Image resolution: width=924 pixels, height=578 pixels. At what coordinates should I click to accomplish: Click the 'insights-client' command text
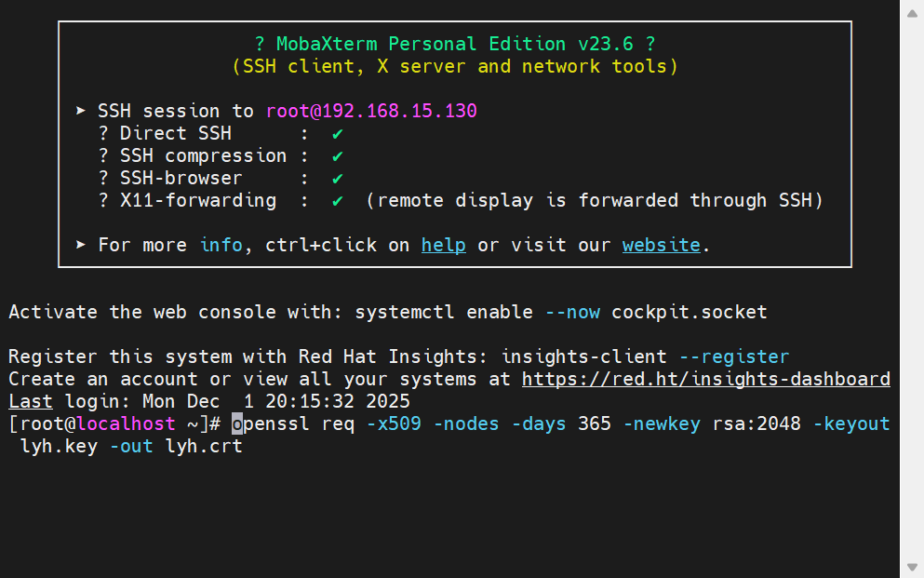coord(583,357)
